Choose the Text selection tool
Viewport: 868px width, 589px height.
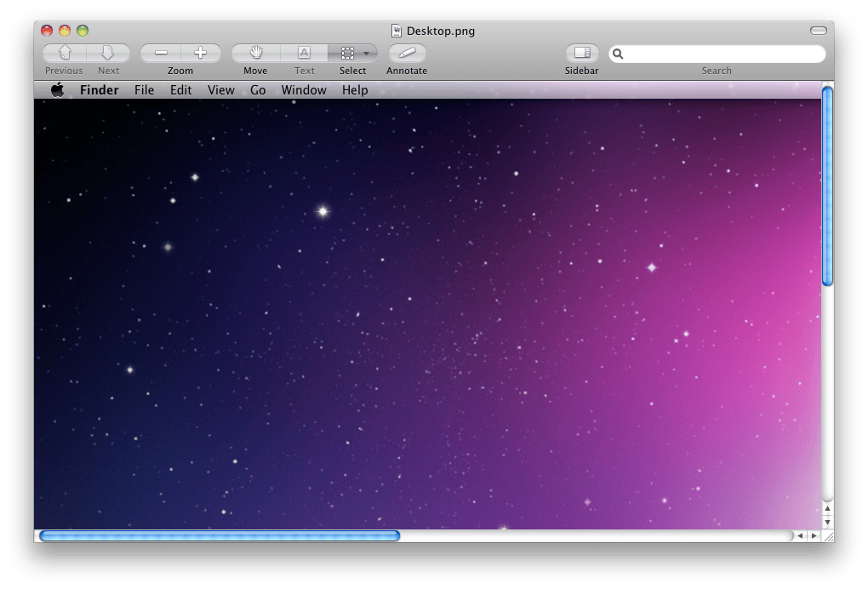point(304,53)
